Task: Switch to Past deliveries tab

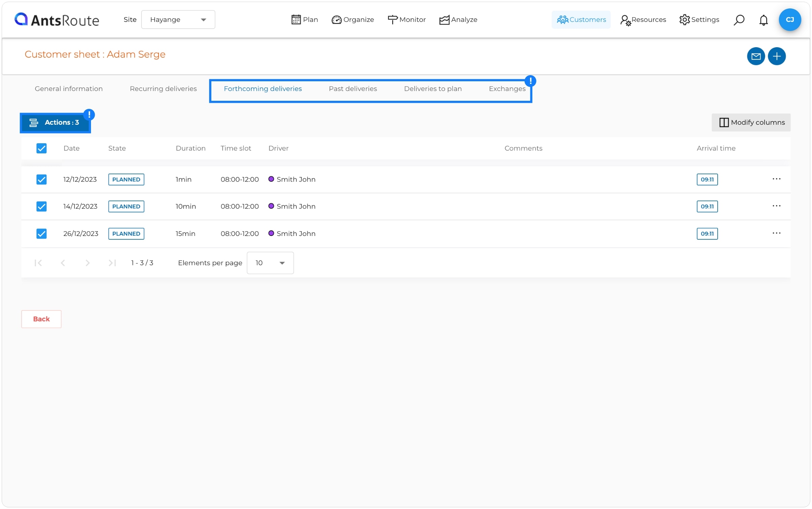Action: tap(353, 89)
